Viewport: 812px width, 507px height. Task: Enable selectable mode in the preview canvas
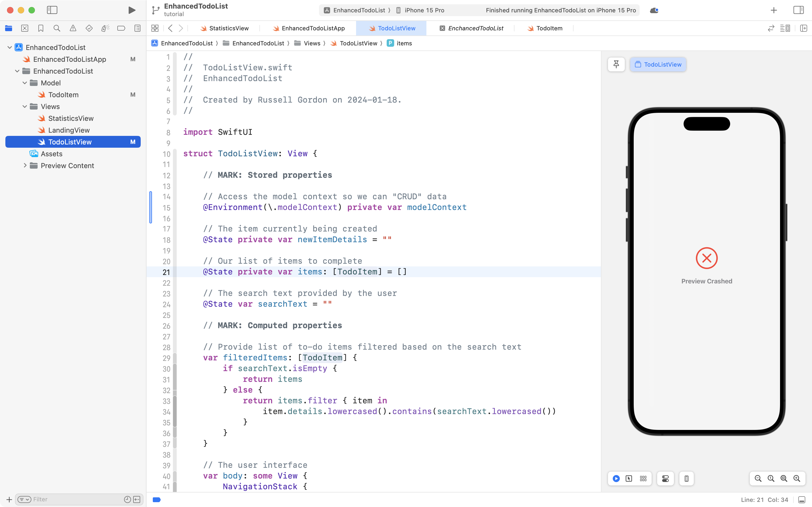pos(628,479)
